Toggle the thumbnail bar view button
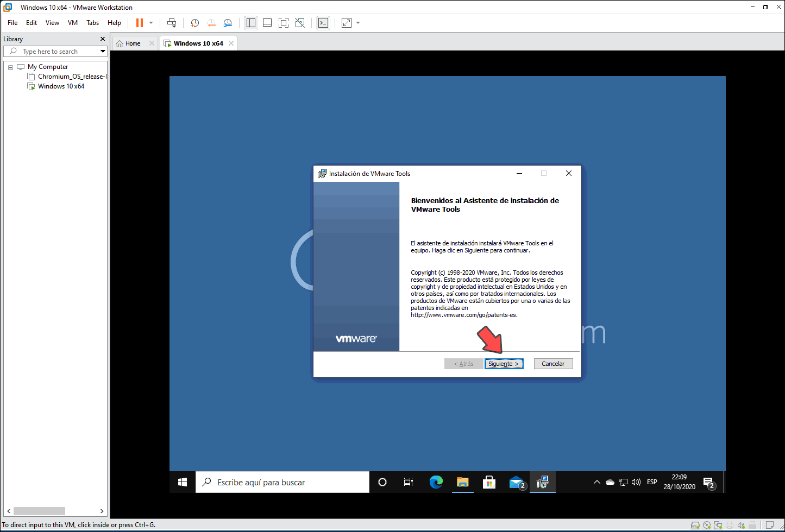The width and height of the screenshot is (785, 532). [267, 23]
